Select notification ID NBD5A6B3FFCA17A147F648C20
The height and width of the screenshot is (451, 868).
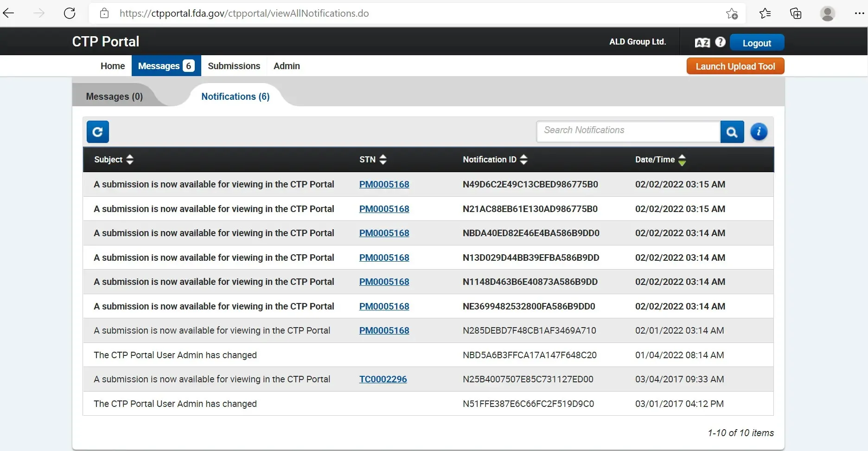[530, 355]
